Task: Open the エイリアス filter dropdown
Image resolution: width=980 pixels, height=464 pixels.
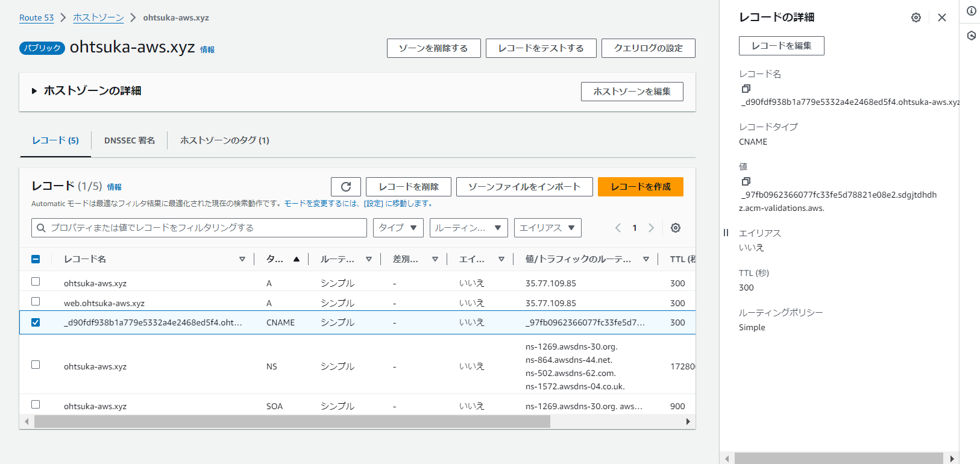Action: pyautogui.click(x=548, y=228)
